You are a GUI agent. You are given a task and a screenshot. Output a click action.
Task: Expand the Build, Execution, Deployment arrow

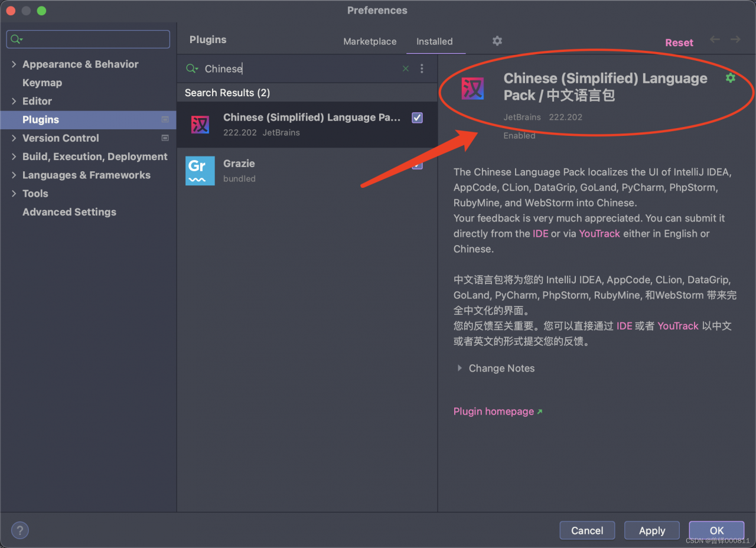[14, 156]
